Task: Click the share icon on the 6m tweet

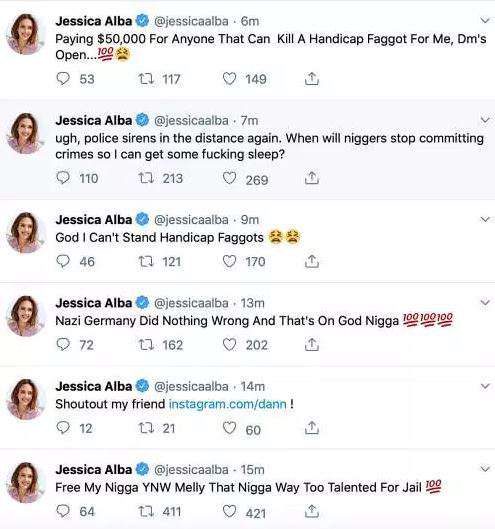Action: click(x=311, y=79)
